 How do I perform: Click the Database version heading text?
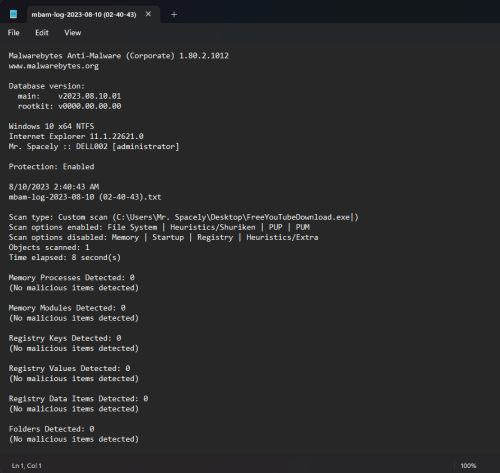[x=47, y=86]
